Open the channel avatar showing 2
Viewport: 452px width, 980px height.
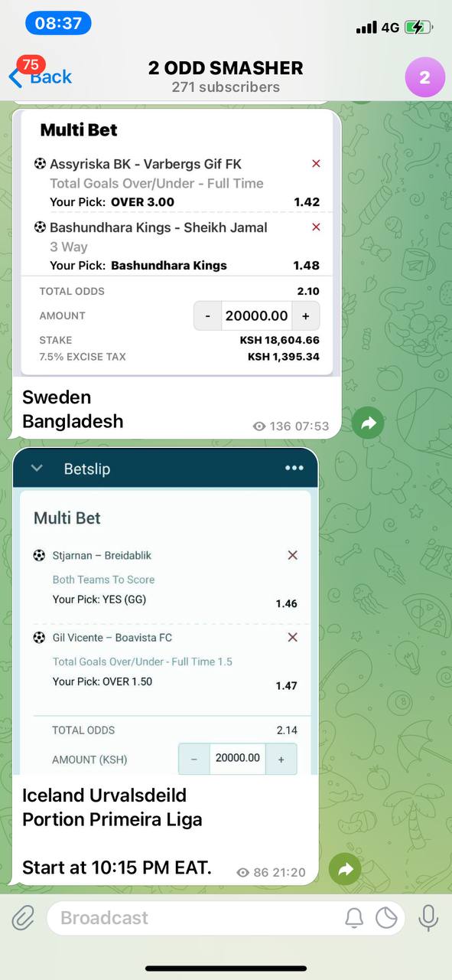point(424,77)
